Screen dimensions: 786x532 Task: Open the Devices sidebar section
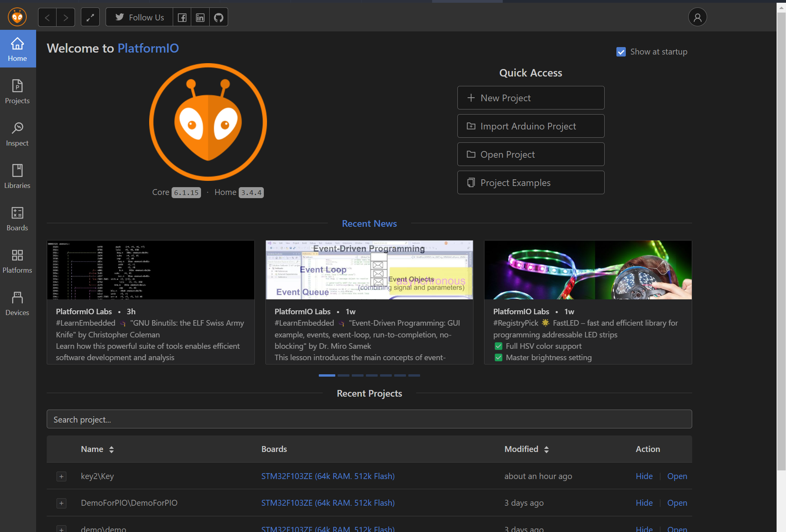pos(17,303)
